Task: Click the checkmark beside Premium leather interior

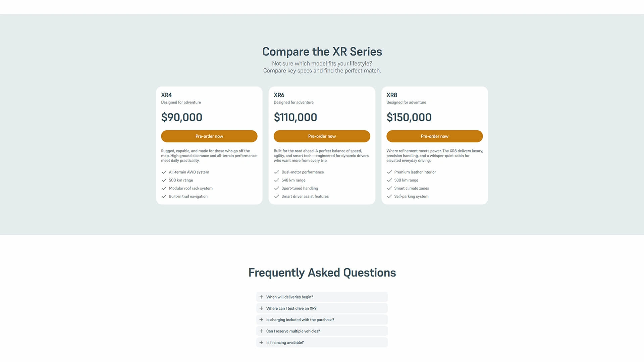Action: 389,172
